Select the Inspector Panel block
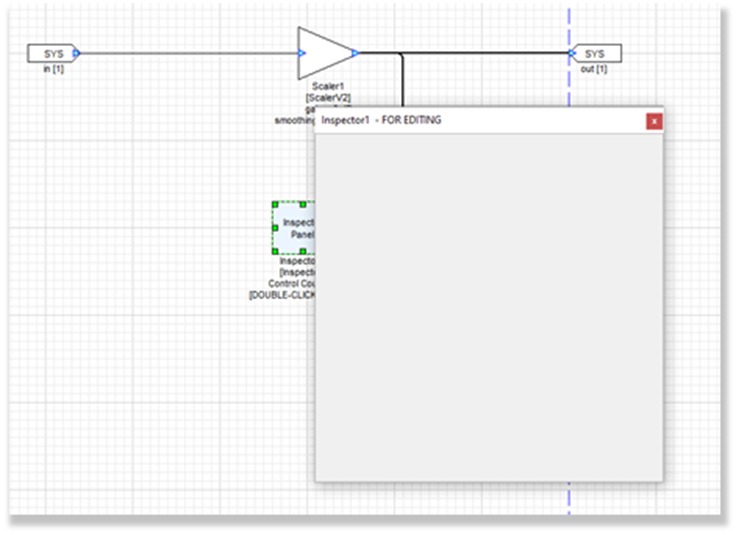This screenshot has width=736, height=535. click(x=295, y=228)
